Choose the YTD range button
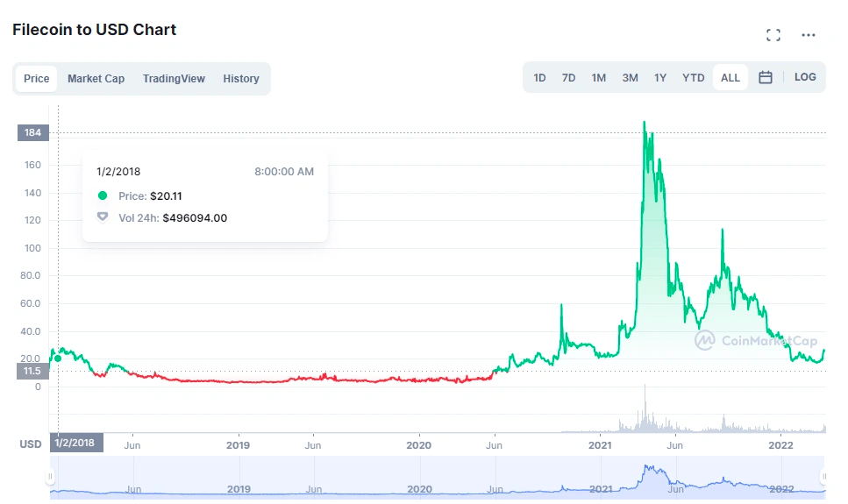Viewport: 848px width, 504px height. tap(693, 78)
